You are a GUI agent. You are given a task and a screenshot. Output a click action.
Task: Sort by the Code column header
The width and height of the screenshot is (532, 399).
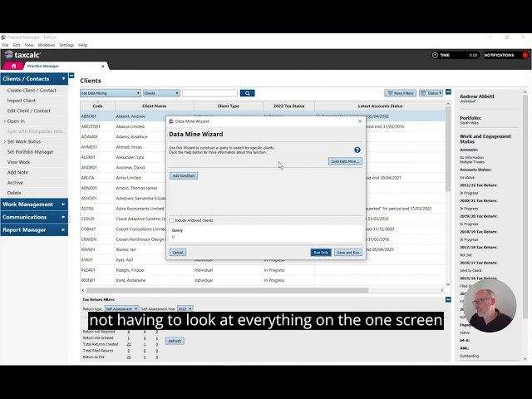pyautogui.click(x=97, y=106)
